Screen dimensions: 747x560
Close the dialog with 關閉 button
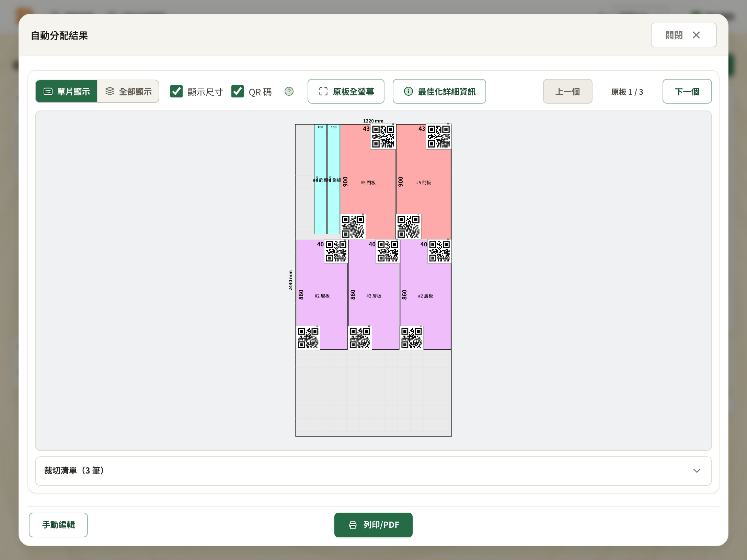pyautogui.click(x=684, y=35)
